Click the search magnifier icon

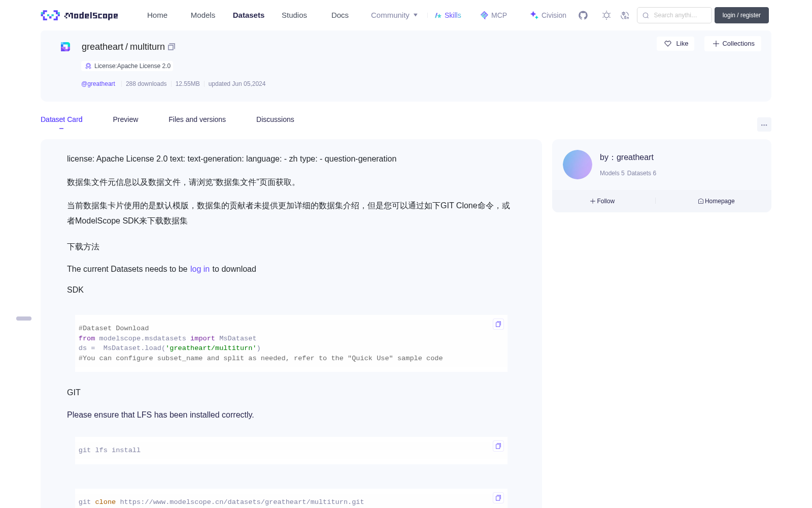(646, 15)
